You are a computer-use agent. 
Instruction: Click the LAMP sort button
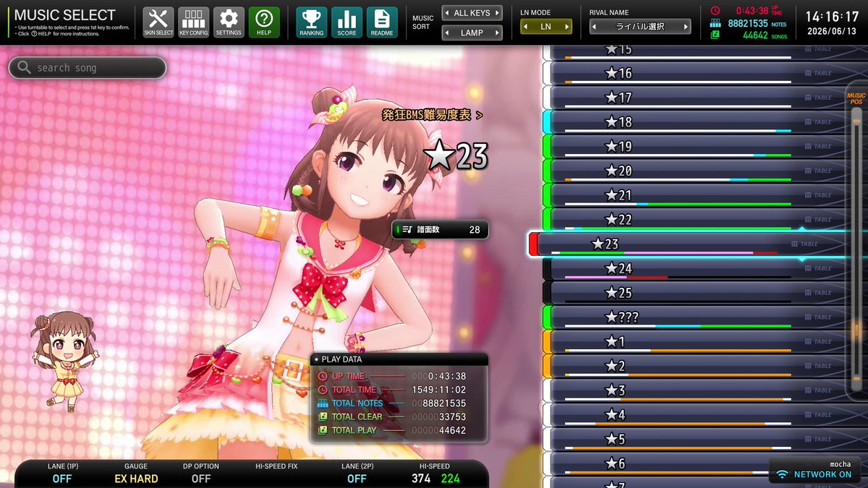tap(472, 33)
